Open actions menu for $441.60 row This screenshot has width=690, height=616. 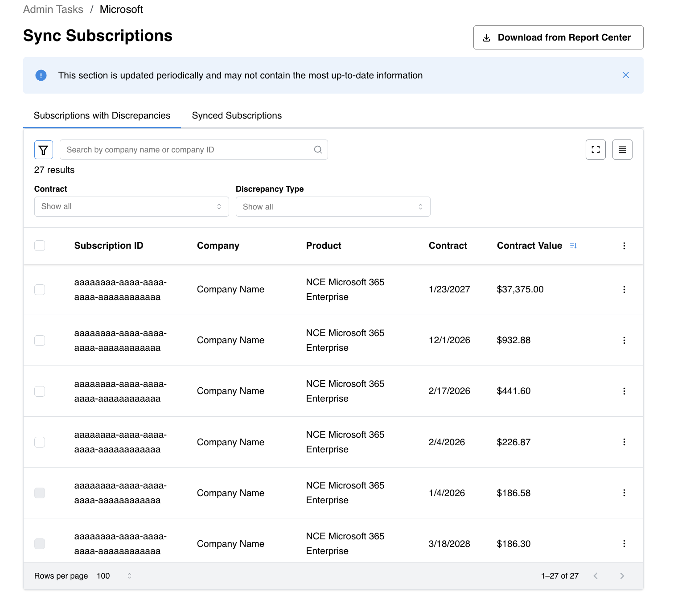click(624, 391)
